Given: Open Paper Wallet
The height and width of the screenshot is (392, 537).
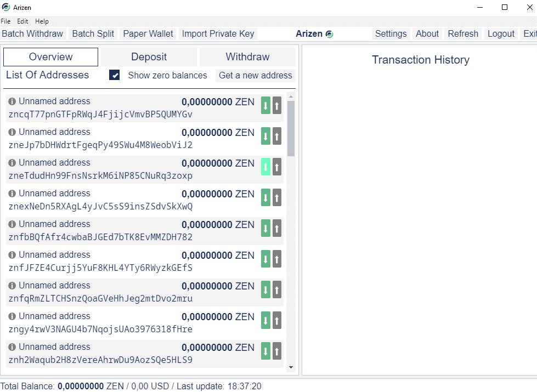Looking at the screenshot, I should pos(148,34).
